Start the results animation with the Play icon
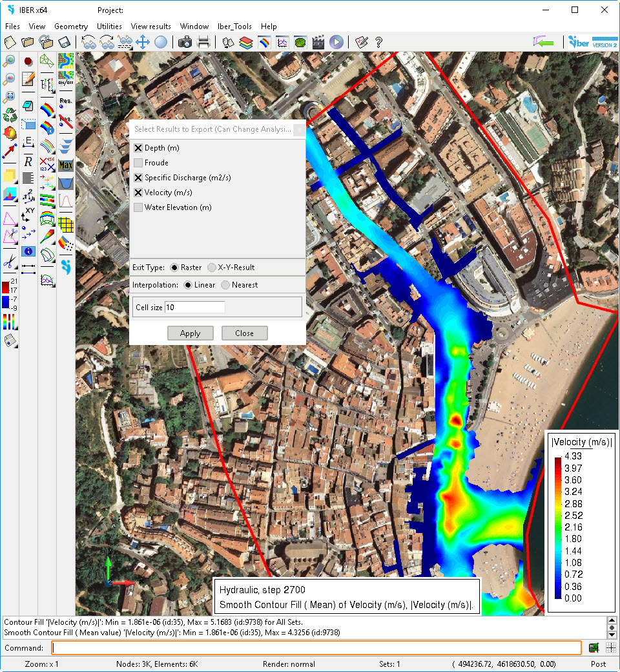Screen dimensions: 620x672 click(x=336, y=42)
